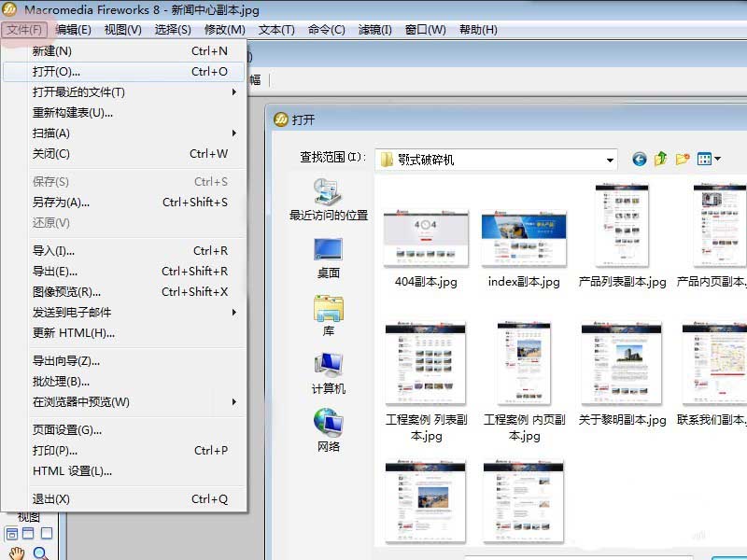This screenshot has height=560, width=747.
Task: Create a new folder in the Open dialog
Action: pos(681,158)
